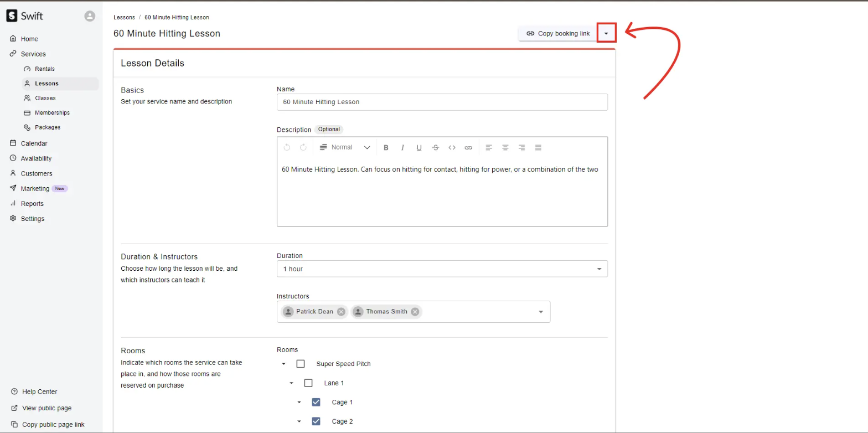Image resolution: width=868 pixels, height=433 pixels.
Task: Align description text right
Action: coord(521,147)
